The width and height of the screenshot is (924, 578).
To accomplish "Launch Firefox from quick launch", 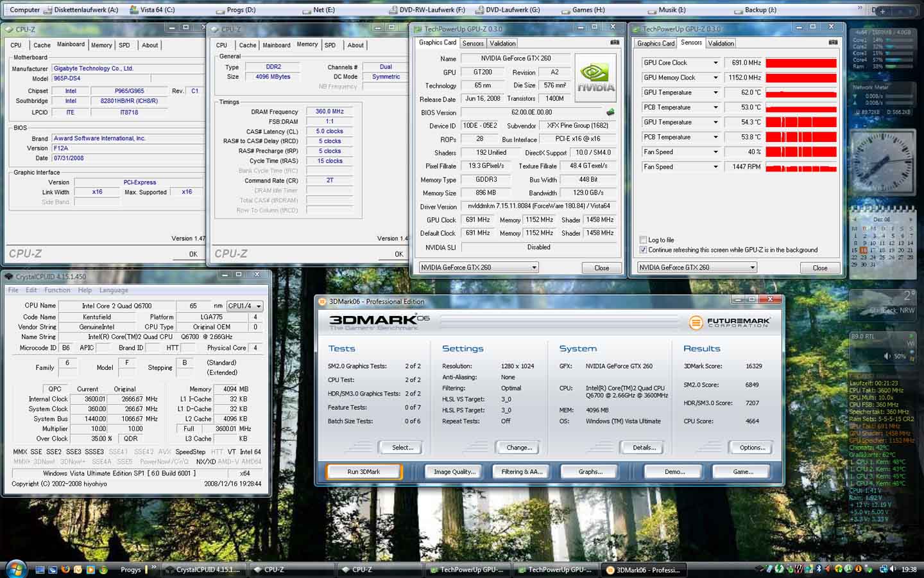I will pos(65,569).
